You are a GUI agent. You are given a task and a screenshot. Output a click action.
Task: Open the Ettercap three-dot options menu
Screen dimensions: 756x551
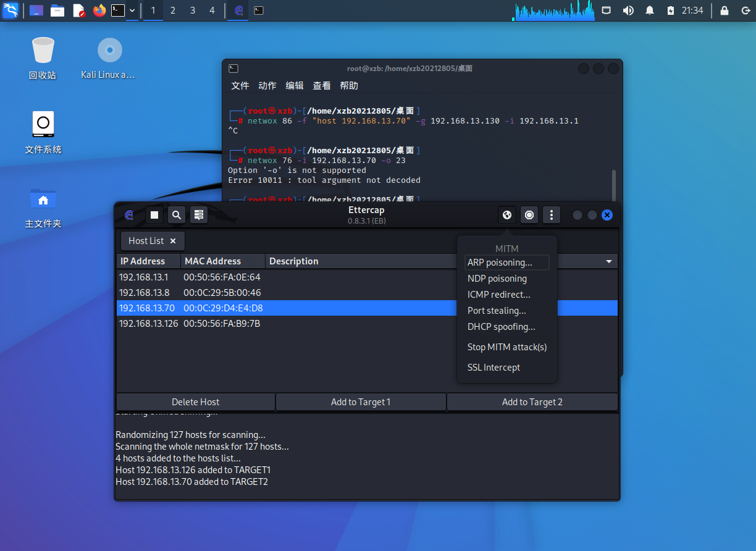[x=552, y=215]
